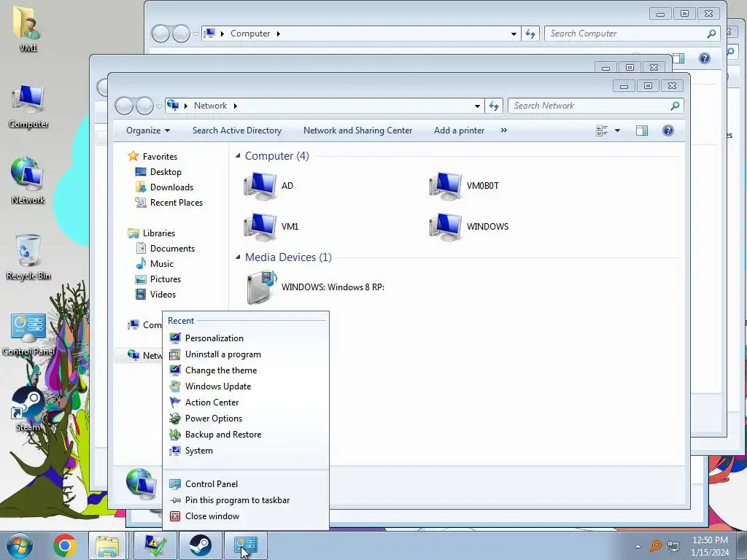The image size is (747, 560).
Task: Open the AD computer icon
Action: (x=268, y=186)
